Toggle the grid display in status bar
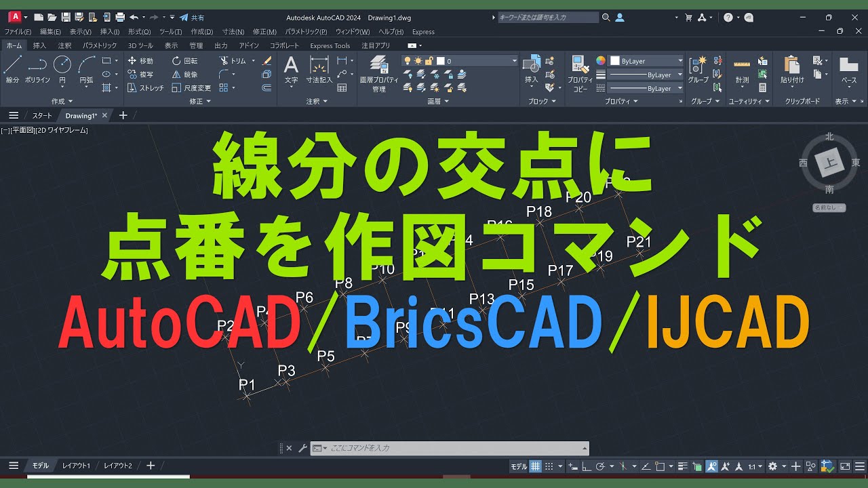The height and width of the screenshot is (488, 868). click(536, 466)
